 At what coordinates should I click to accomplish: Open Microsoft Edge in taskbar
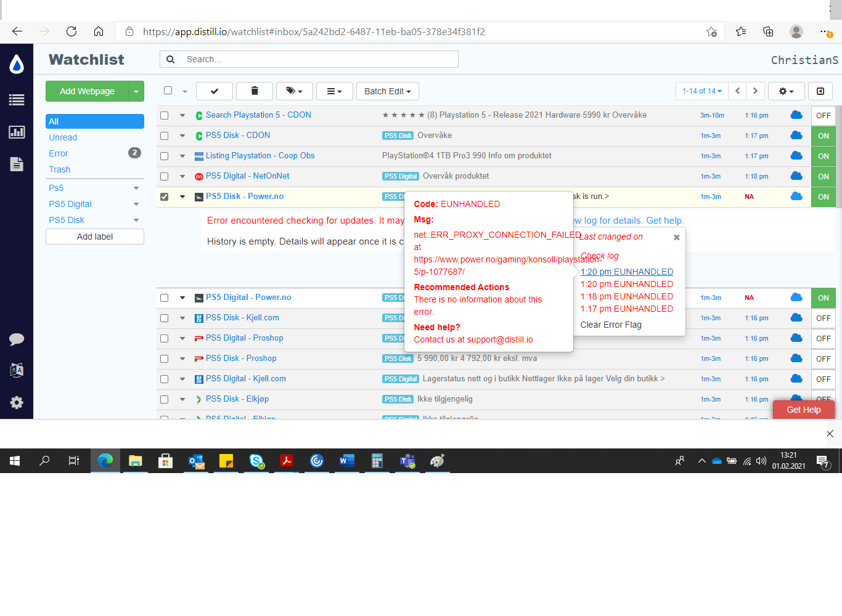[105, 461]
